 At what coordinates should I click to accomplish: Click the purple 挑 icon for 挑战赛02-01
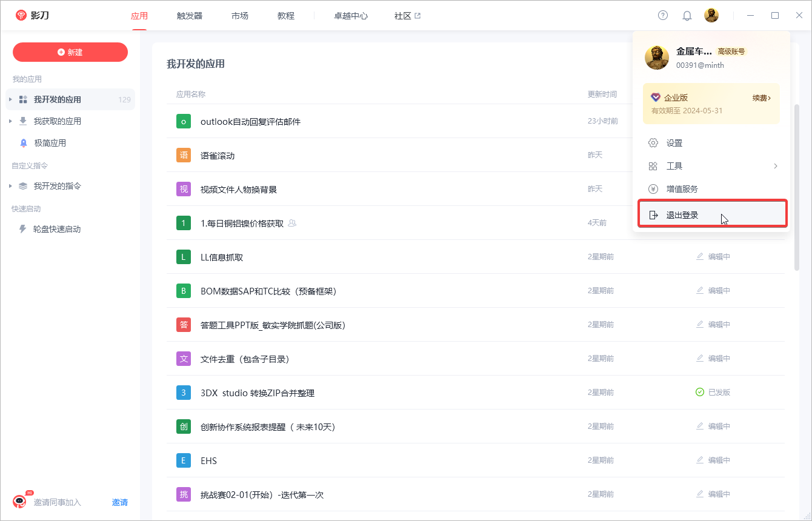click(x=184, y=494)
